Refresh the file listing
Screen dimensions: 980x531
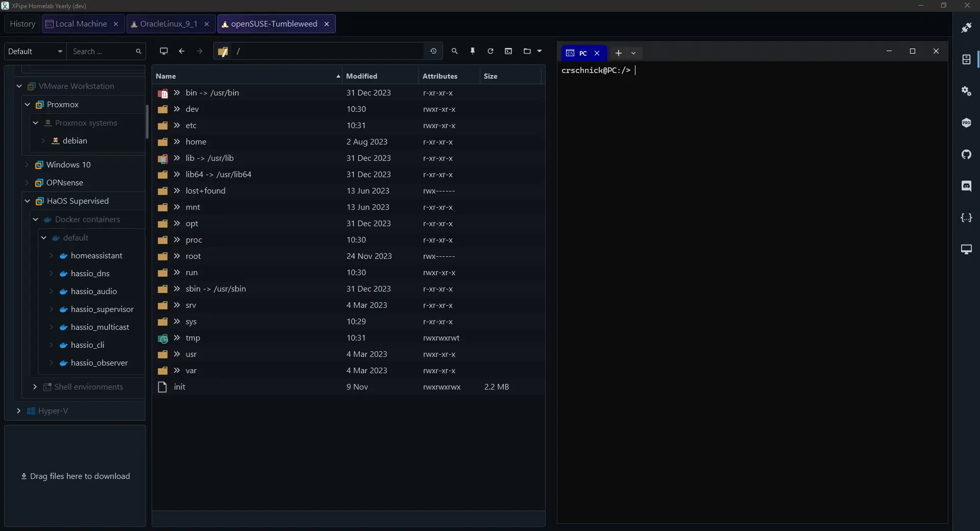pyautogui.click(x=491, y=51)
